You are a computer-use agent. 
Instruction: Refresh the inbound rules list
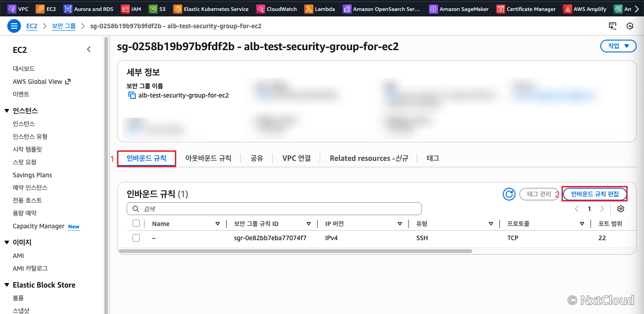pyautogui.click(x=509, y=194)
